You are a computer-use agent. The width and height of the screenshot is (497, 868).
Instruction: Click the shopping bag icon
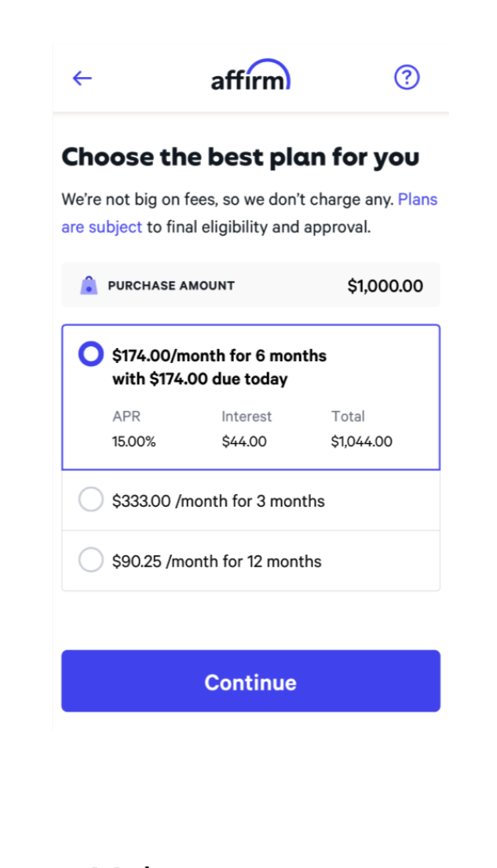(89, 286)
